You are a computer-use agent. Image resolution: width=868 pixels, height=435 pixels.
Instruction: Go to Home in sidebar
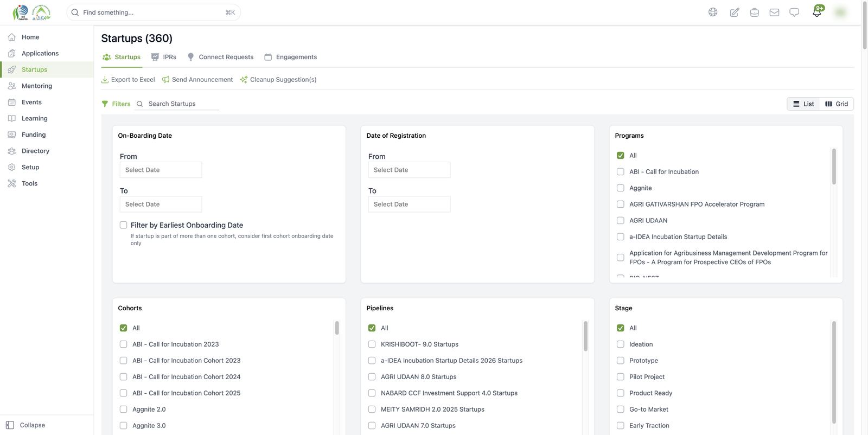[47, 37]
